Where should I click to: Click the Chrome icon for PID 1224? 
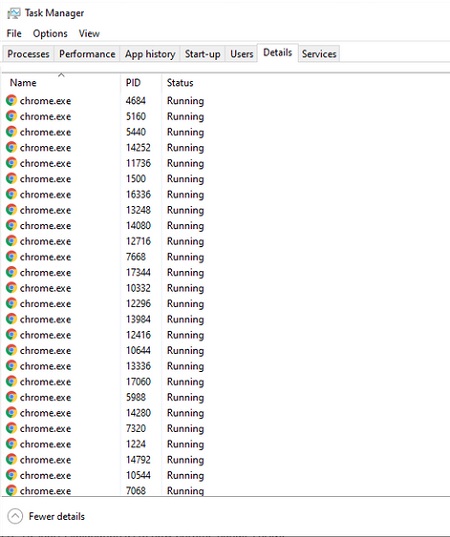(11, 444)
